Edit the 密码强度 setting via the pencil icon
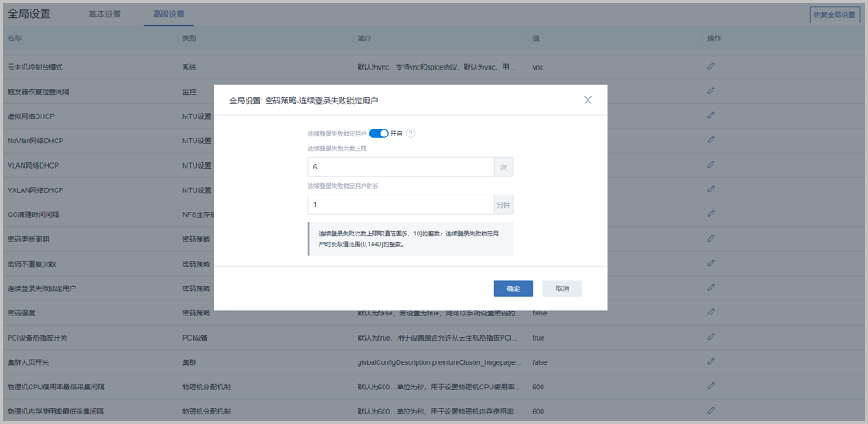The width and height of the screenshot is (868, 424). tap(711, 312)
